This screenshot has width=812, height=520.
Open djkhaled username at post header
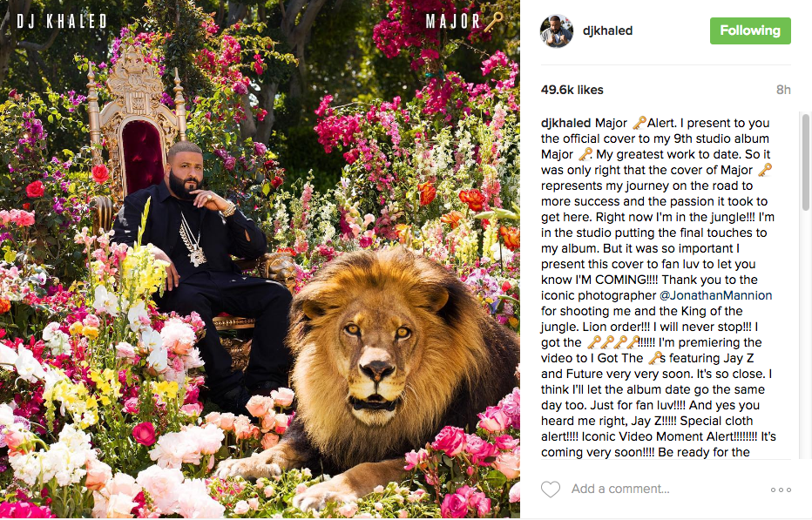[x=607, y=30]
